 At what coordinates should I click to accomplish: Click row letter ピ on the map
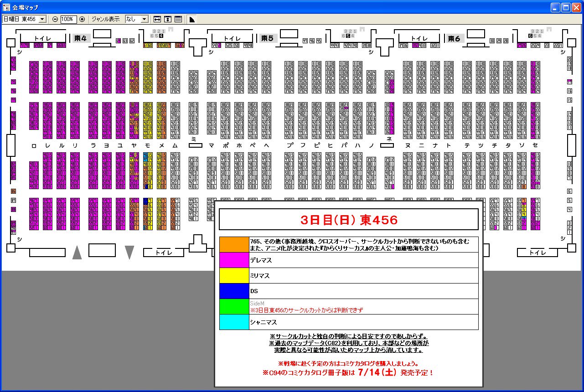317,145
